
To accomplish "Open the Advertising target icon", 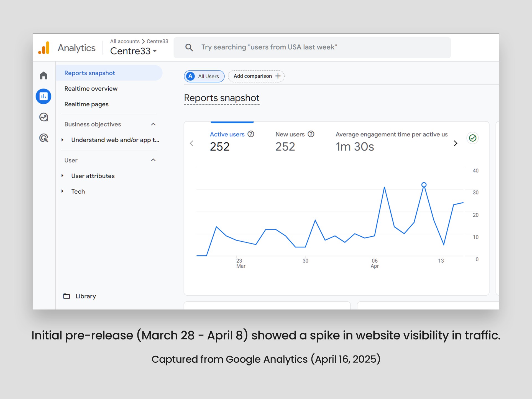I will click(x=44, y=138).
